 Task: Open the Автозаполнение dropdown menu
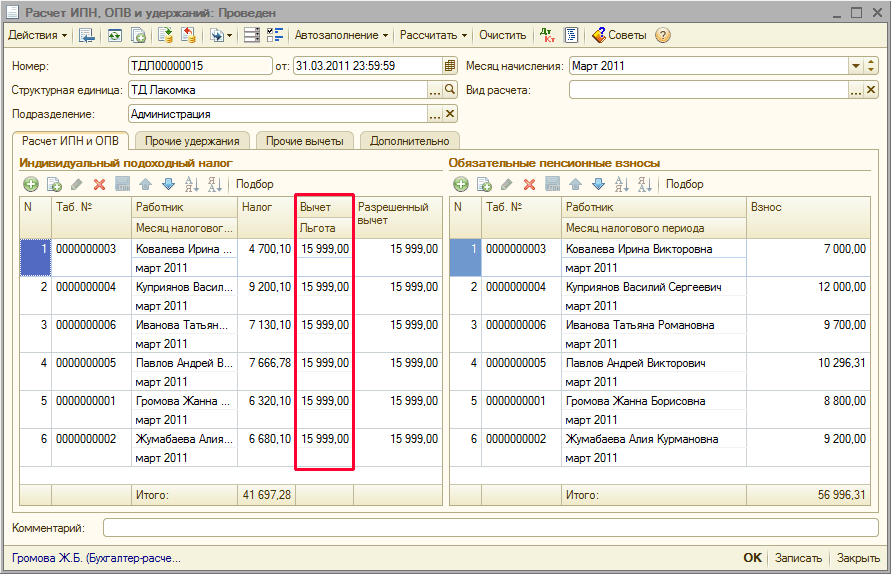tap(341, 35)
